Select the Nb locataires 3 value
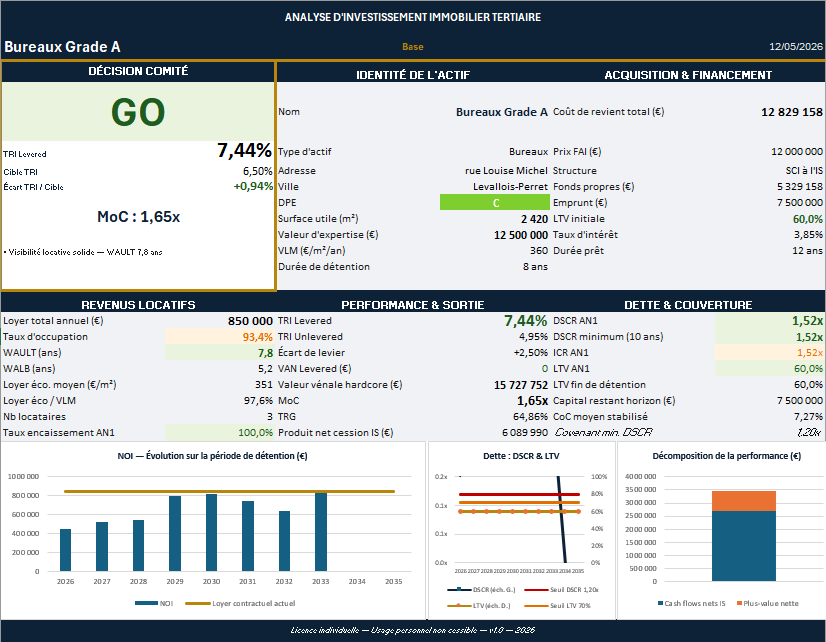Viewport: 826px width, 642px height. tap(270, 417)
